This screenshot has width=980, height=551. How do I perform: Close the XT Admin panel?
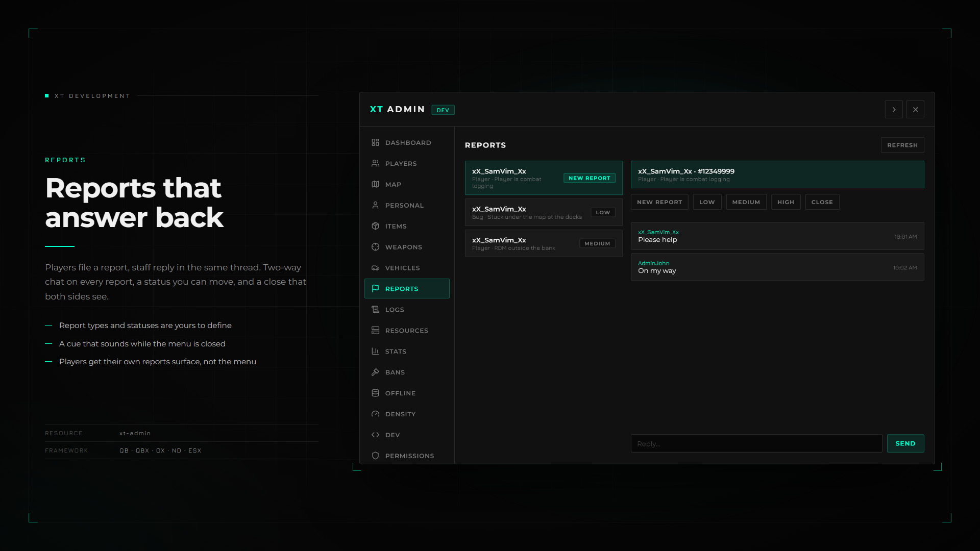(x=915, y=110)
